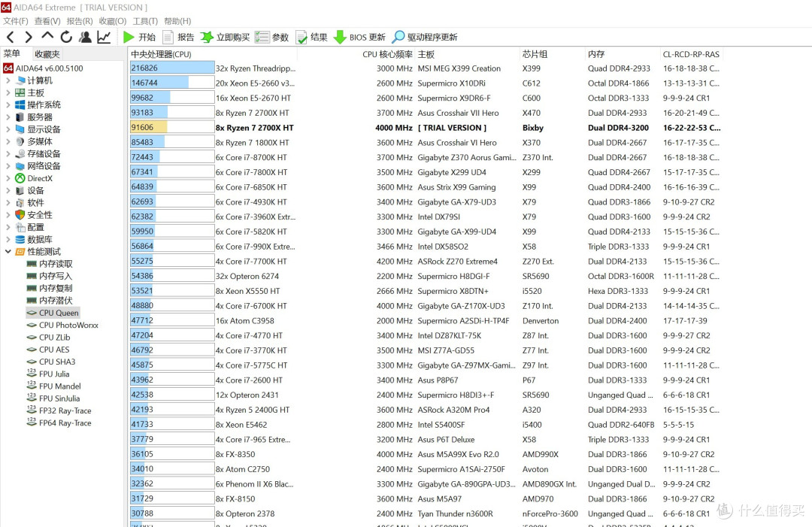
Task: Select the 32x Ryzen Threadripp... row
Action: [x=425, y=68]
